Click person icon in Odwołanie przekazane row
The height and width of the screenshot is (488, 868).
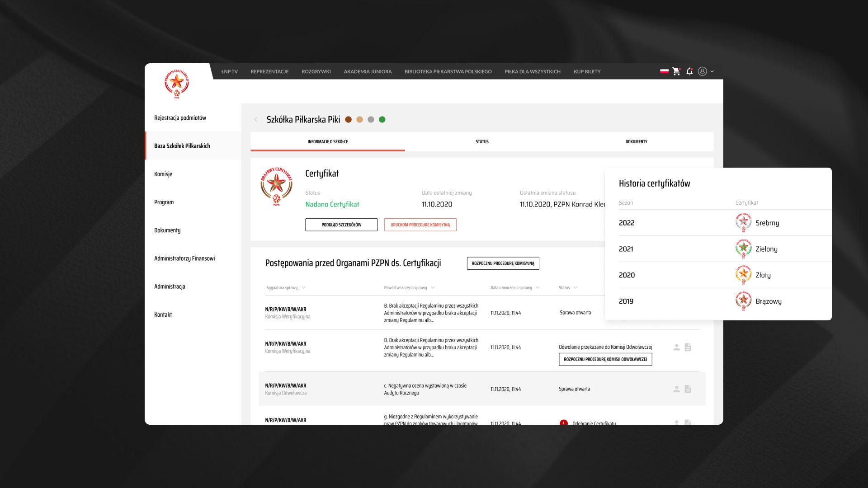[676, 347]
